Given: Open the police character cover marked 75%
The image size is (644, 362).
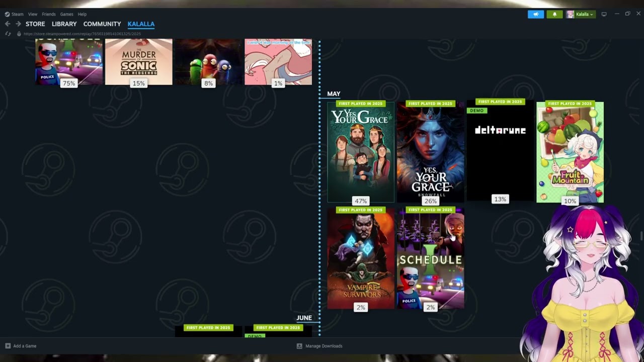Looking at the screenshot, I should point(69,62).
